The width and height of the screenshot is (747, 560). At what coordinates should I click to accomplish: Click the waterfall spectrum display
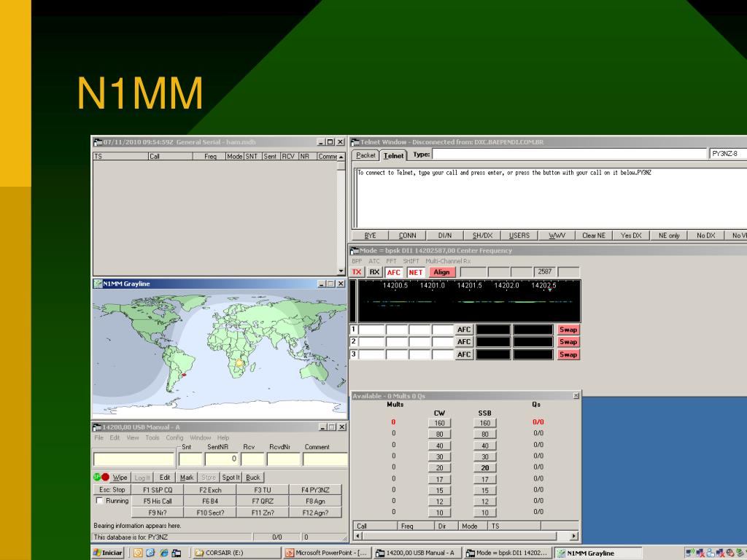469,301
